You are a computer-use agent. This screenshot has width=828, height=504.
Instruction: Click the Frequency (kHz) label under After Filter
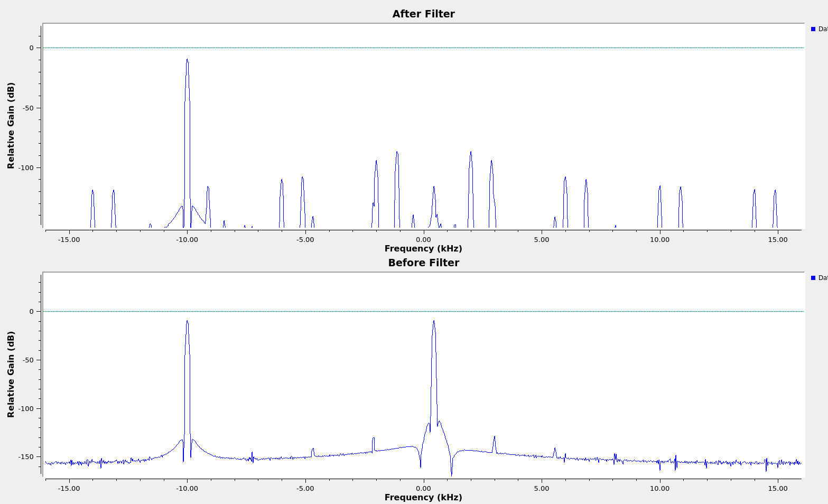pyautogui.click(x=423, y=249)
